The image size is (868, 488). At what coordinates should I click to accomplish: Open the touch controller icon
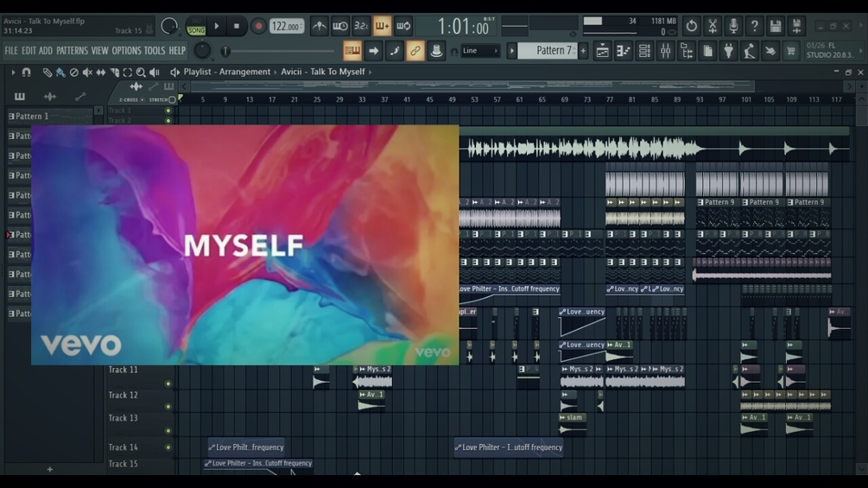tap(770, 51)
